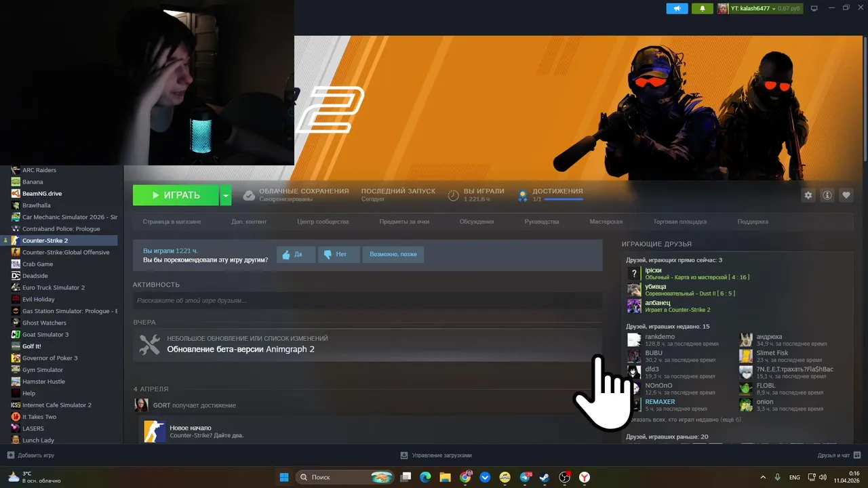Select Counter-Strike:Global Offensive in library
The width and height of the screenshot is (868, 488).
tap(64, 252)
